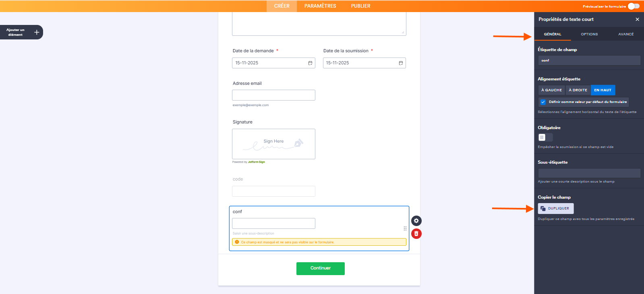Screen dimensions: 644x294
Task: Click the Adresse email input field
Action: (273, 95)
